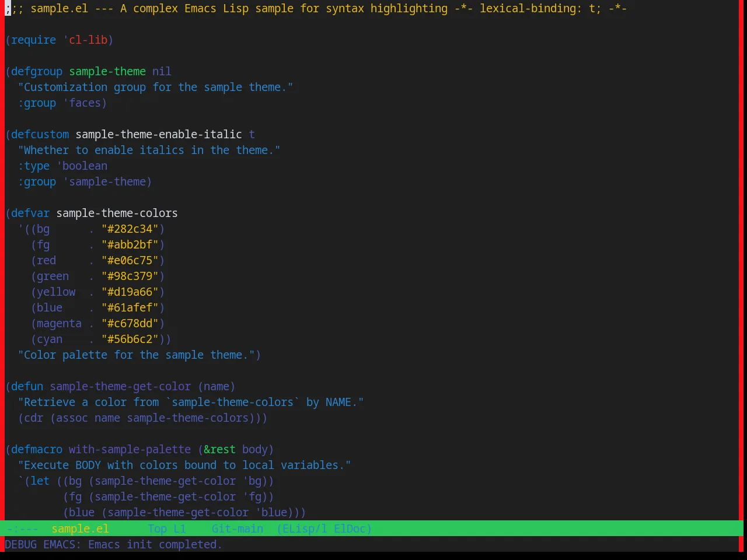Click the '&rest' keyword

[x=219, y=449]
